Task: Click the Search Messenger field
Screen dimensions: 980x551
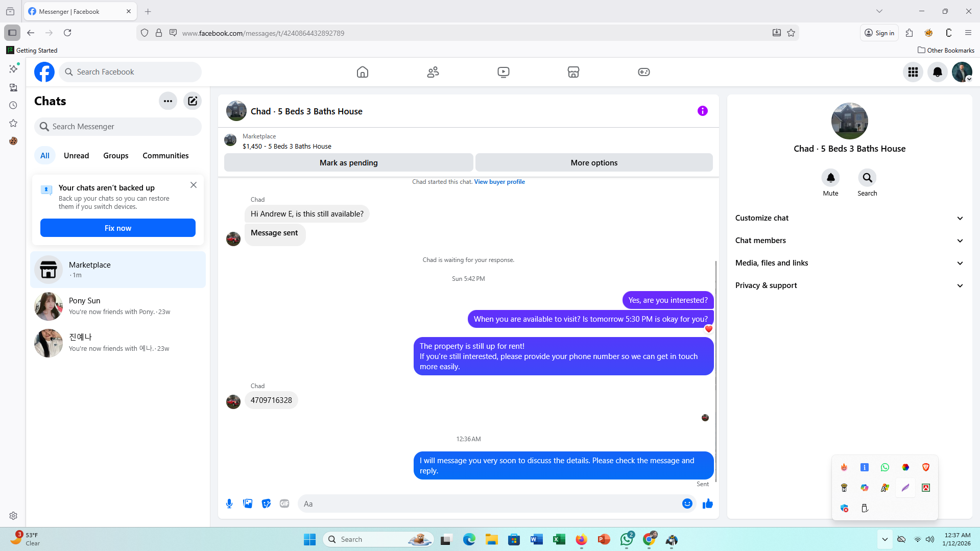Action: tap(118, 127)
